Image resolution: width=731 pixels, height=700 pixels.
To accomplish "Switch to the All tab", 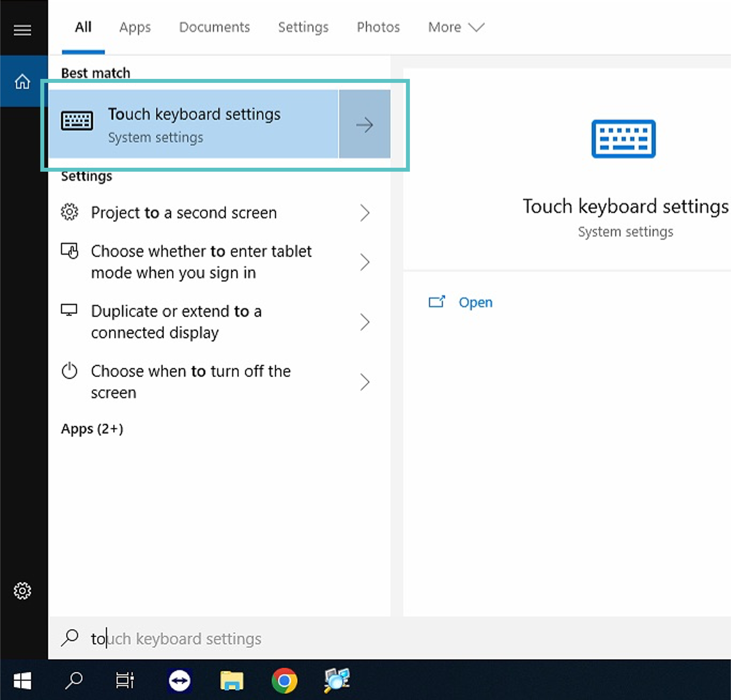I will [x=83, y=27].
